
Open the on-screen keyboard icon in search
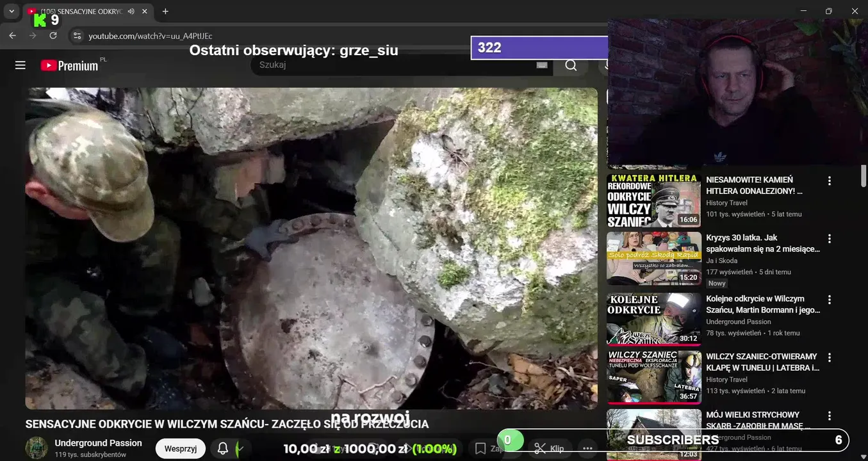click(x=542, y=65)
